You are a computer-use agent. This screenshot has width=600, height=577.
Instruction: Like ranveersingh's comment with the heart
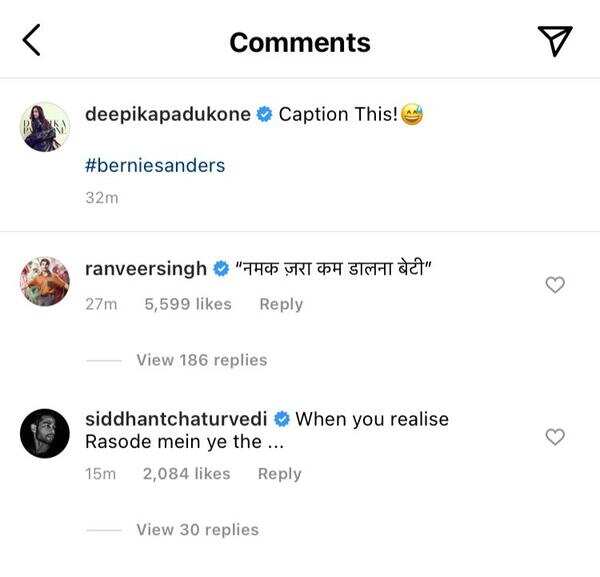pos(555,285)
